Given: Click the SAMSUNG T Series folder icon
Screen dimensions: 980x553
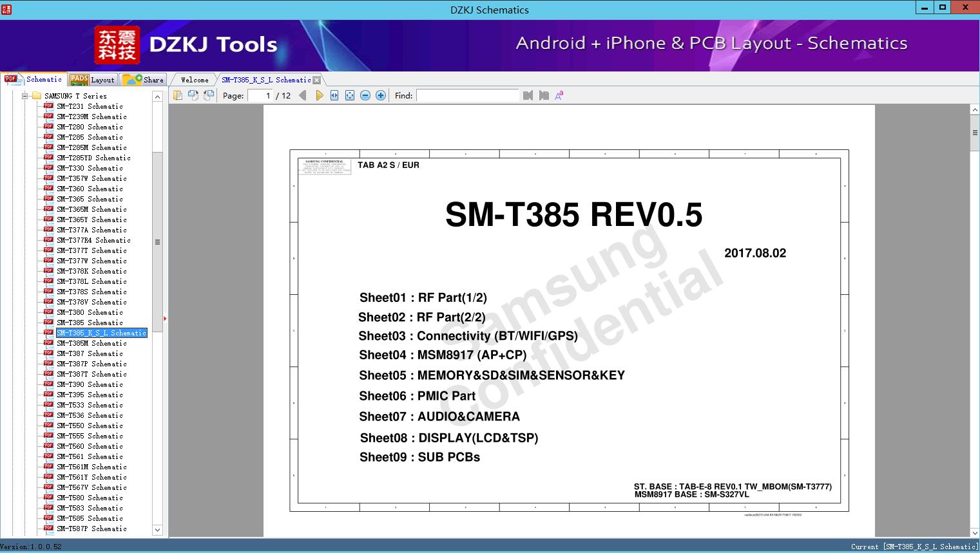Looking at the screenshot, I should click(37, 96).
